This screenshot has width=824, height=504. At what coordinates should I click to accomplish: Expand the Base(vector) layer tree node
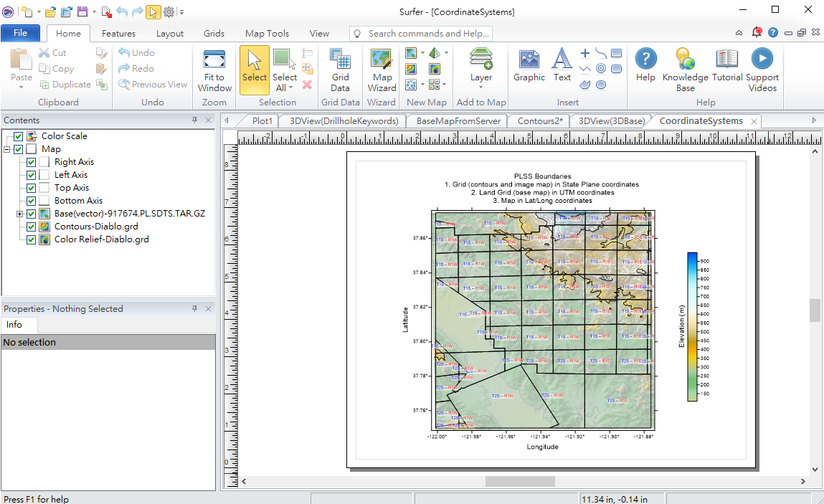tap(19, 214)
